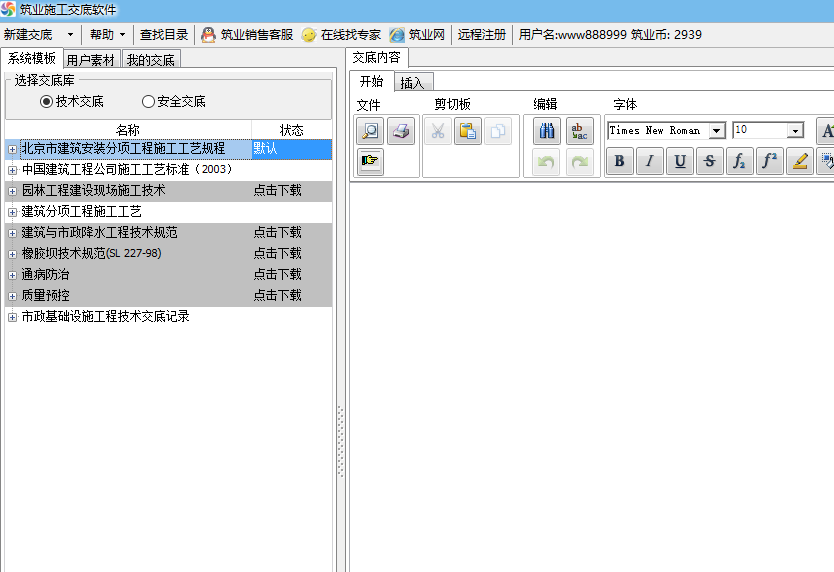Open the Times New Roman font dropdown

click(717, 131)
